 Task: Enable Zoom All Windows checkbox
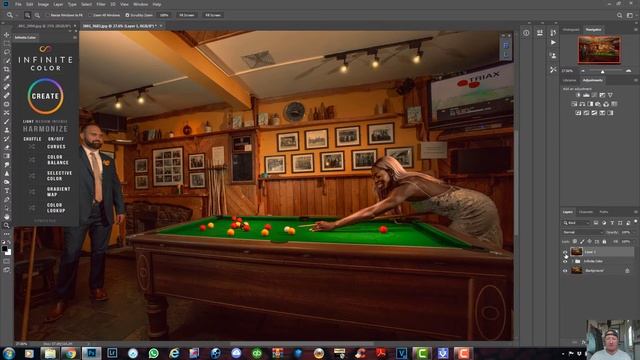[91, 15]
